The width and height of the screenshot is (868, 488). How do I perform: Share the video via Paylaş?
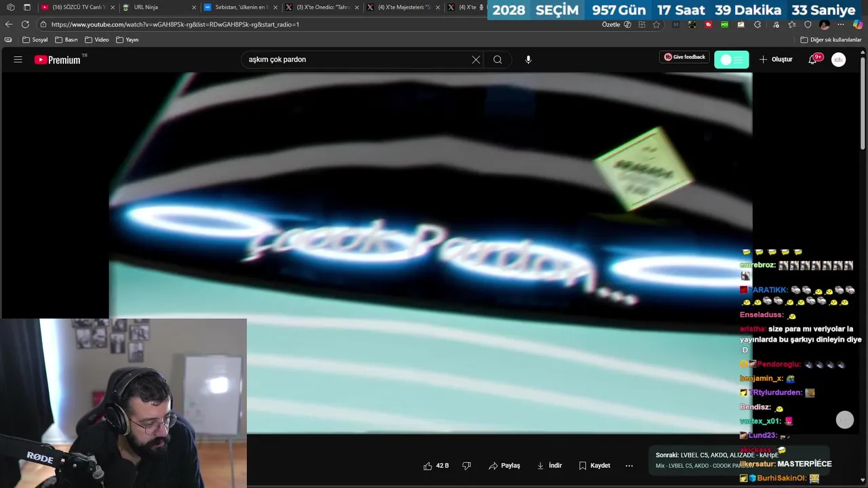505,466
